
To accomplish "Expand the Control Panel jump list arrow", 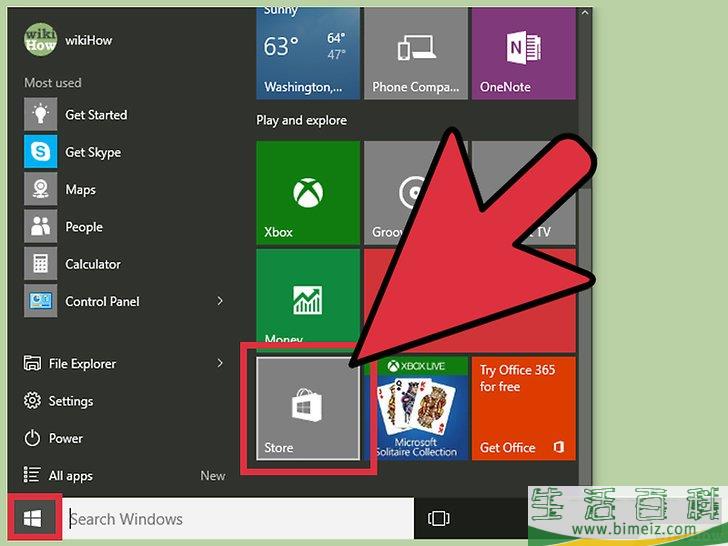I will (220, 301).
